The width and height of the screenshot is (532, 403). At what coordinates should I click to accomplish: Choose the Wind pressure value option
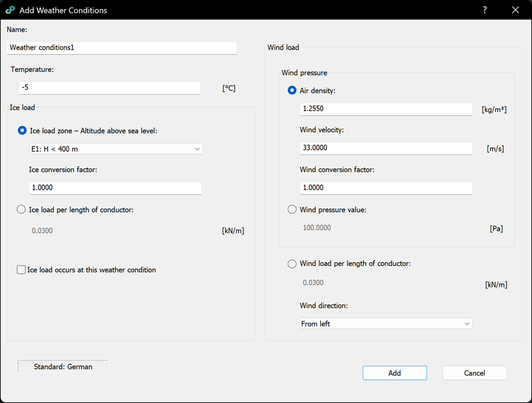pos(292,209)
